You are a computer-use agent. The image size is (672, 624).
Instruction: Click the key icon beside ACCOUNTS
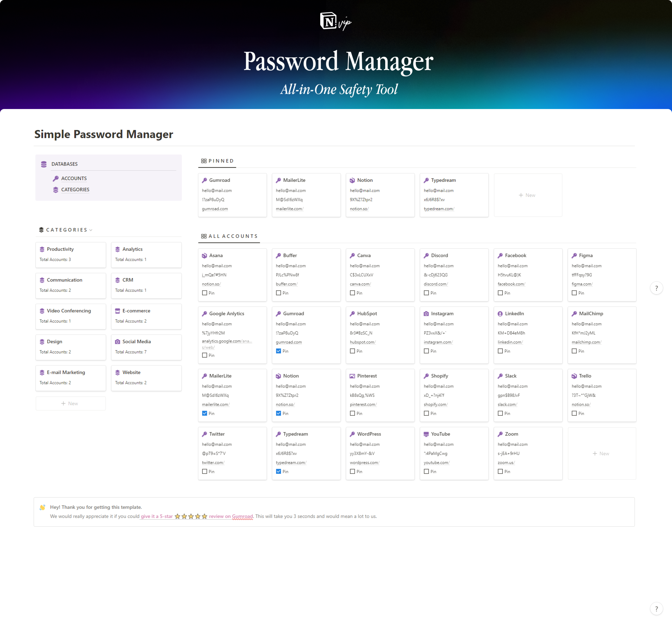point(56,178)
